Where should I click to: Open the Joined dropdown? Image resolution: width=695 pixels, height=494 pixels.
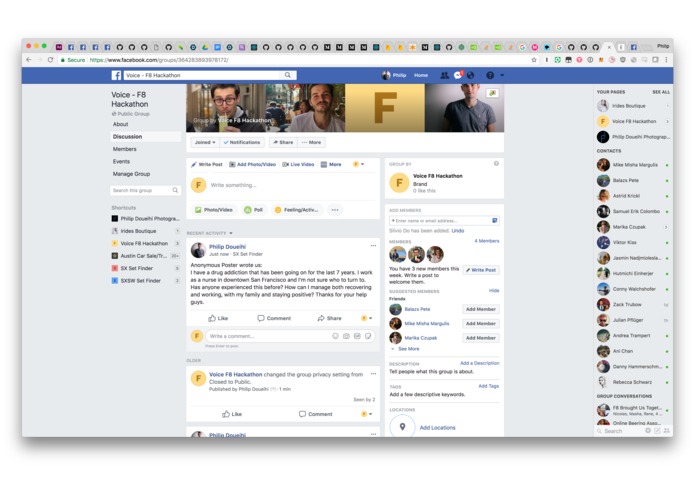click(x=205, y=142)
